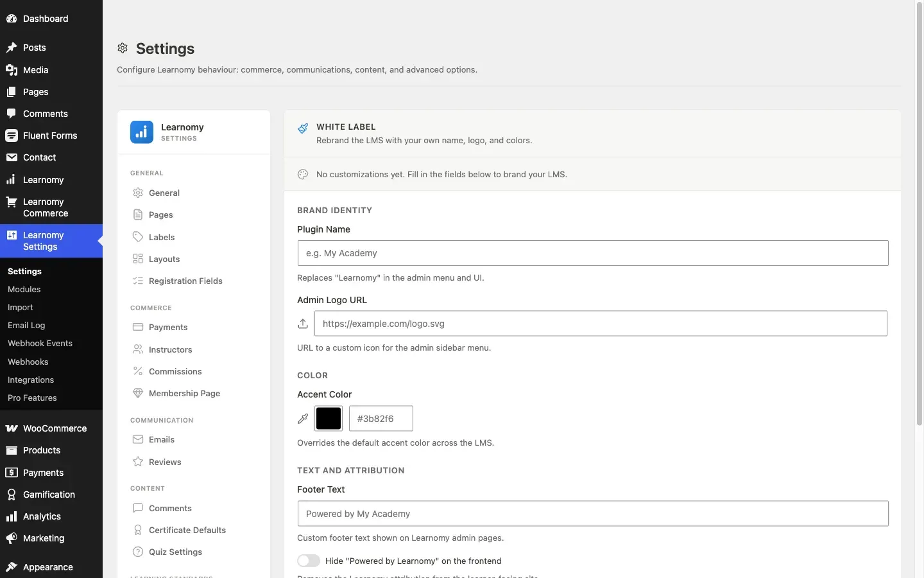
Task: Click the Contact envelope icon
Action: coord(12,157)
